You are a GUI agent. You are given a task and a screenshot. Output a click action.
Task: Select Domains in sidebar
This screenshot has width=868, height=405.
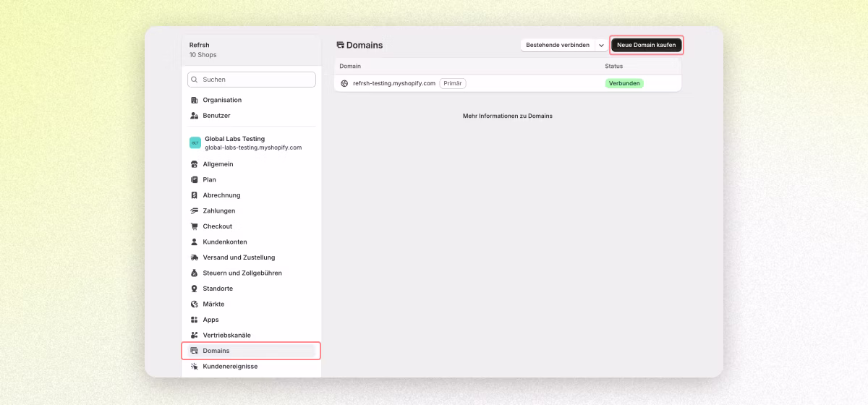(251, 351)
